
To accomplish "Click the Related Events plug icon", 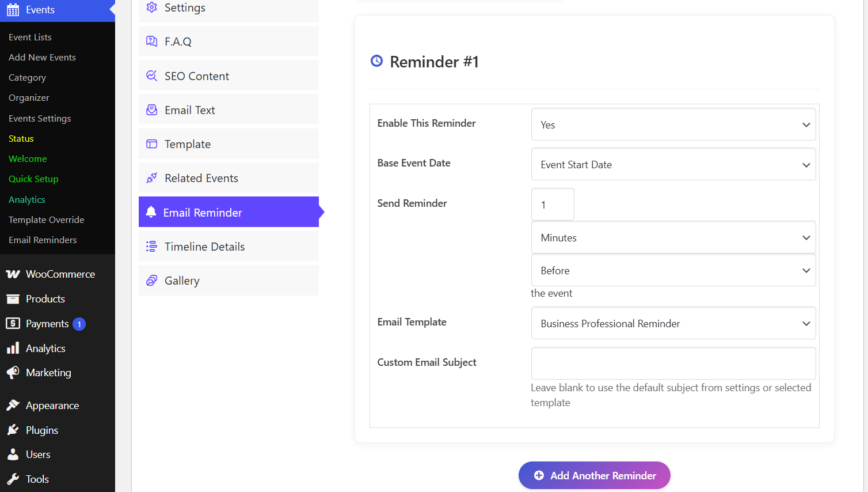I will point(151,178).
